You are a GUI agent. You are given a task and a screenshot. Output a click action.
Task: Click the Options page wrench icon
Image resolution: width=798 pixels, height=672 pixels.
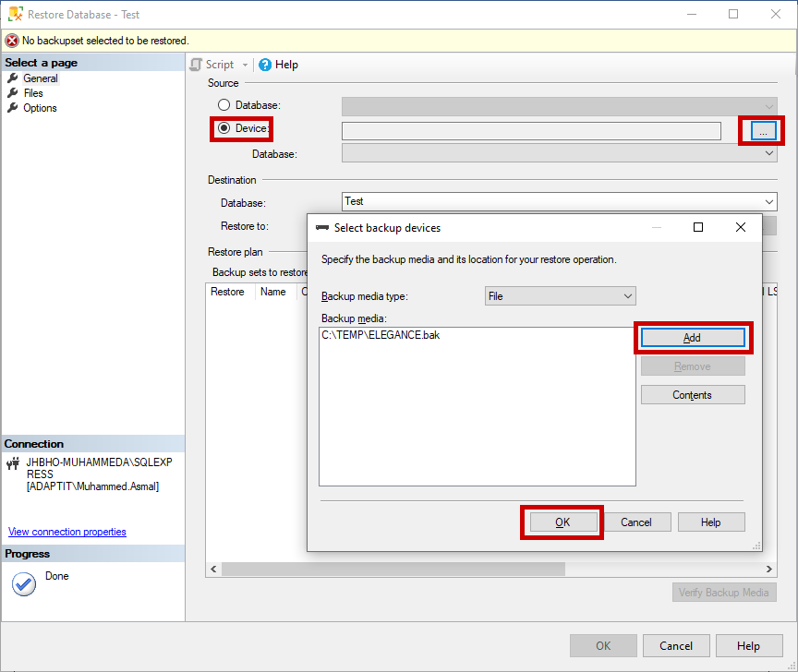coord(13,107)
